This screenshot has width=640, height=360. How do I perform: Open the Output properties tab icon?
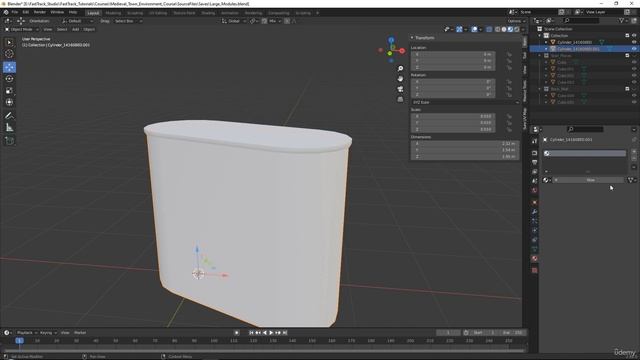(x=534, y=162)
